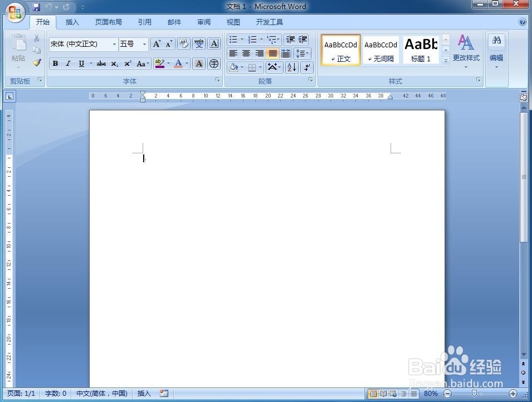Screen dimensions: 532x402
Task: Toggle Underline formatting
Action: [x=81, y=64]
